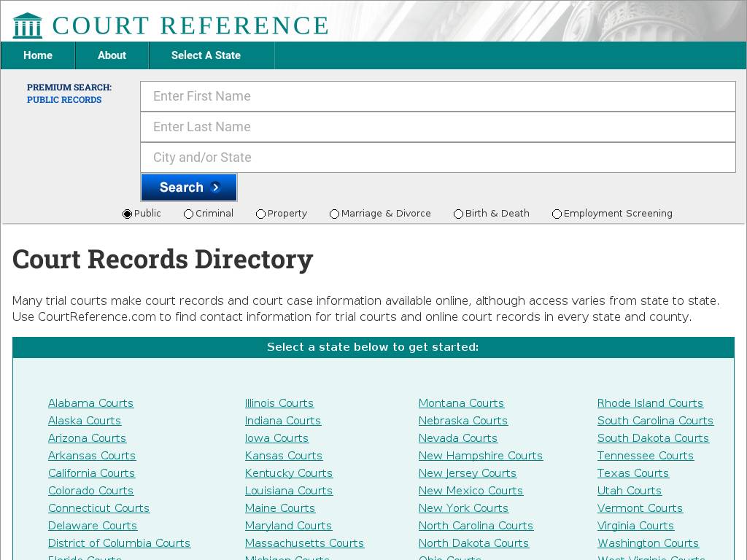The width and height of the screenshot is (747, 560).
Task: Go to Texas Courts page
Action: coord(632,473)
